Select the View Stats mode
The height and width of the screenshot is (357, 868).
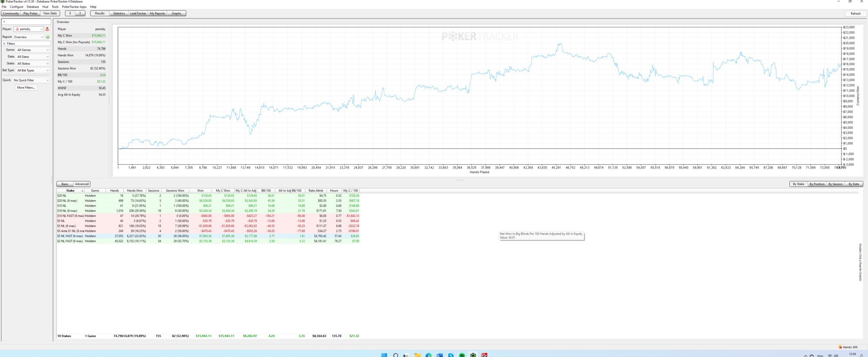pos(50,13)
